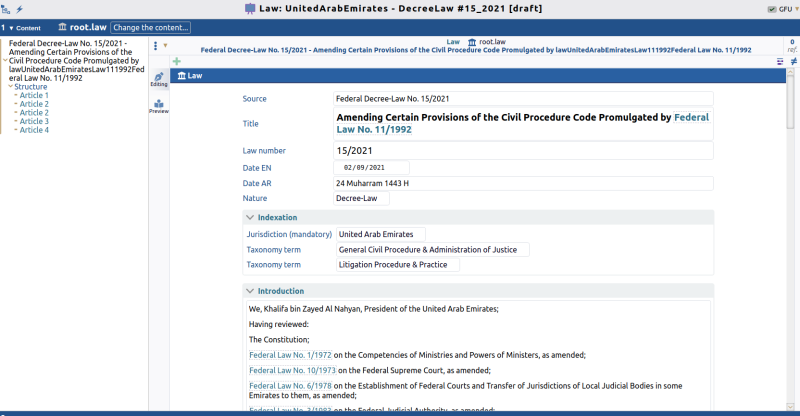The image size is (800, 416).
Task: Click the courthouse icon beside root.law in blue bar
Action: (62, 27)
